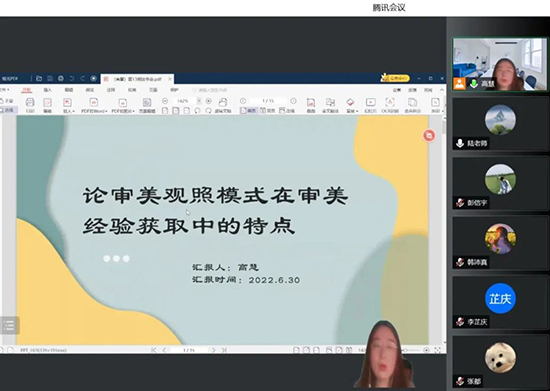Toggle 单页 single page view
This screenshot has height=391, width=550.
pos(248,110)
